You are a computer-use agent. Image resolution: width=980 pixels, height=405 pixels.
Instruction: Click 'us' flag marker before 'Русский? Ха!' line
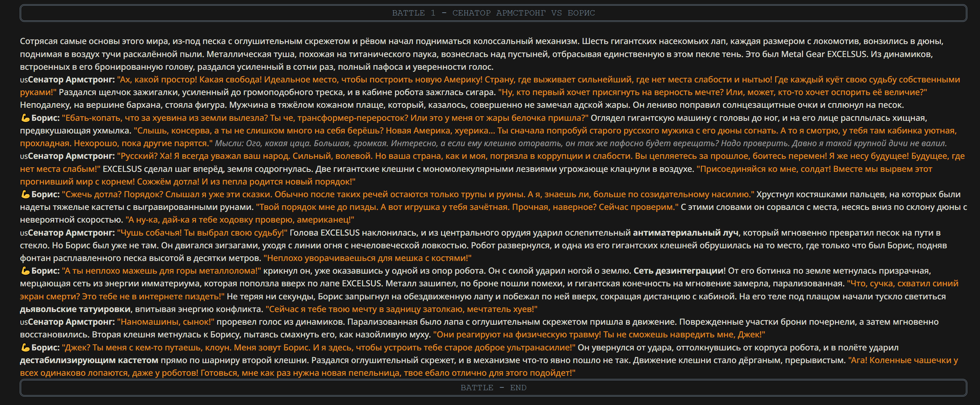tap(24, 156)
